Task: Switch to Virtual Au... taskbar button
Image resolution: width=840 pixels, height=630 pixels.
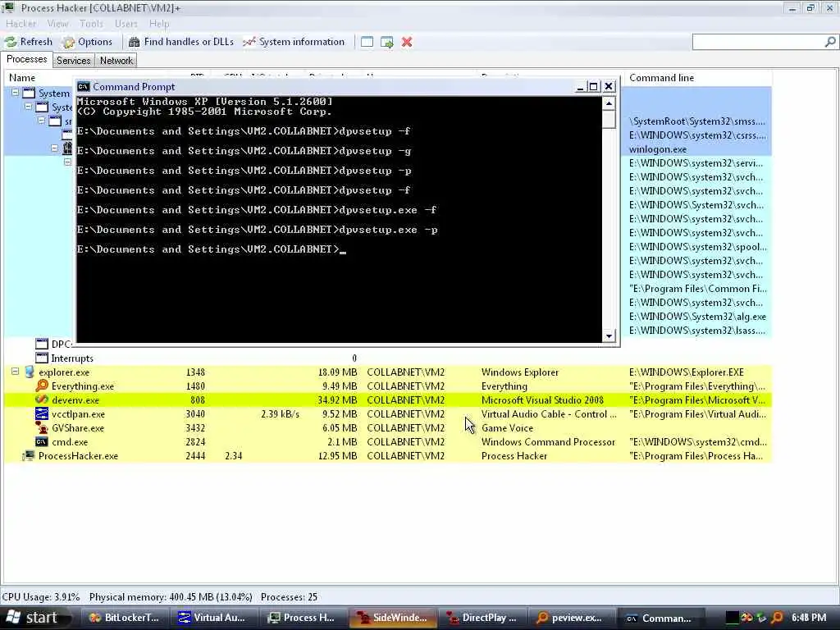Action: click(214, 618)
